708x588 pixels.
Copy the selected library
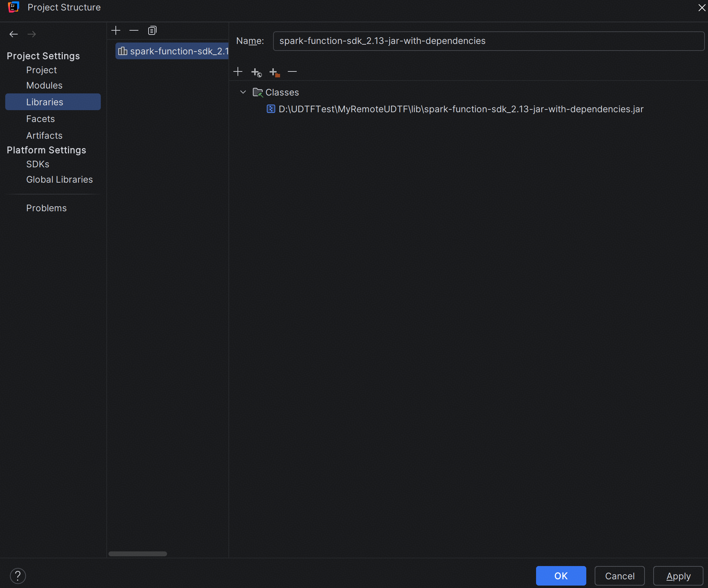(152, 31)
